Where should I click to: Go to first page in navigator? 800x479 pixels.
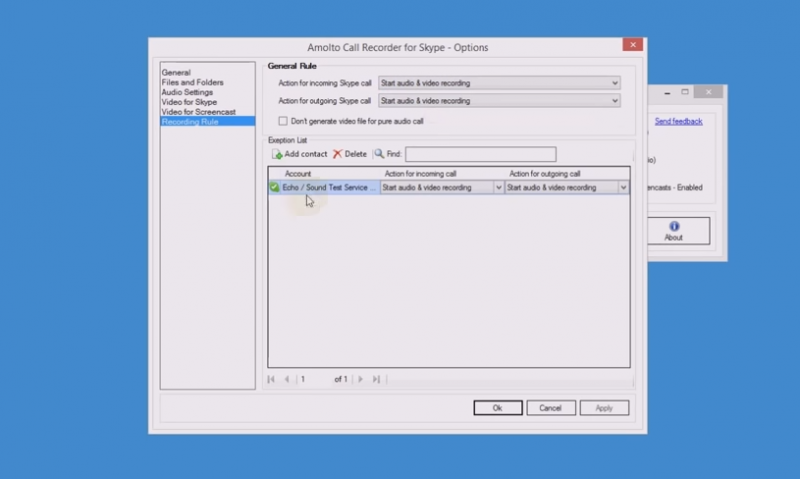click(x=271, y=379)
